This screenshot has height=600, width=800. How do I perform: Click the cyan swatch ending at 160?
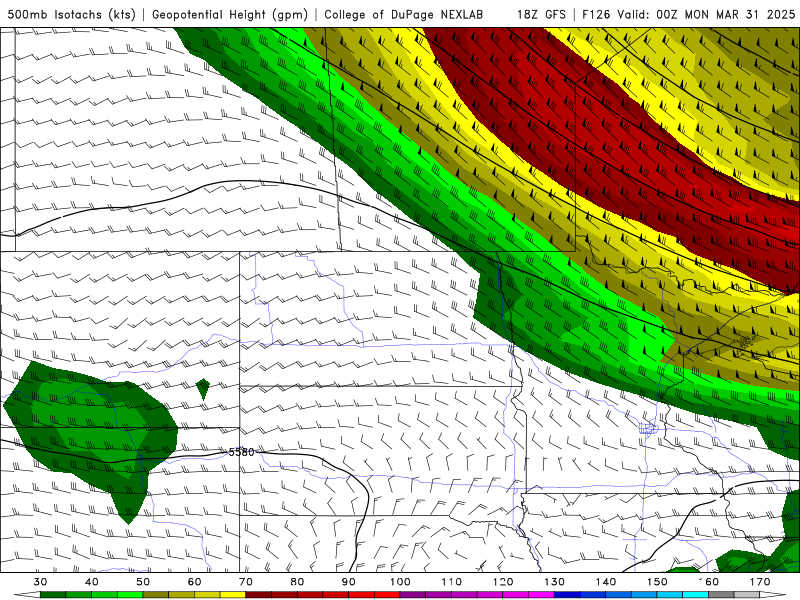coord(696,595)
